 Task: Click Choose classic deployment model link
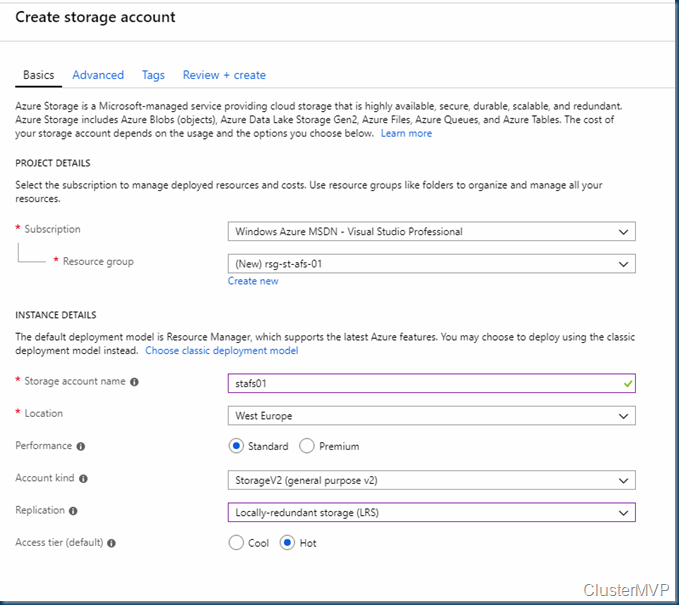222,351
